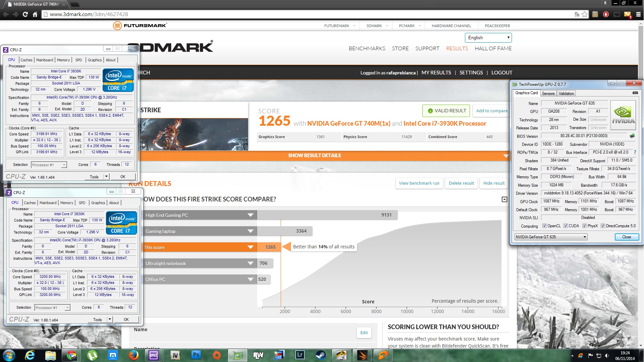The height and width of the screenshot is (362, 644).
Task: Open the BENCHMARKS menu on 3DMark
Action: click(x=367, y=49)
